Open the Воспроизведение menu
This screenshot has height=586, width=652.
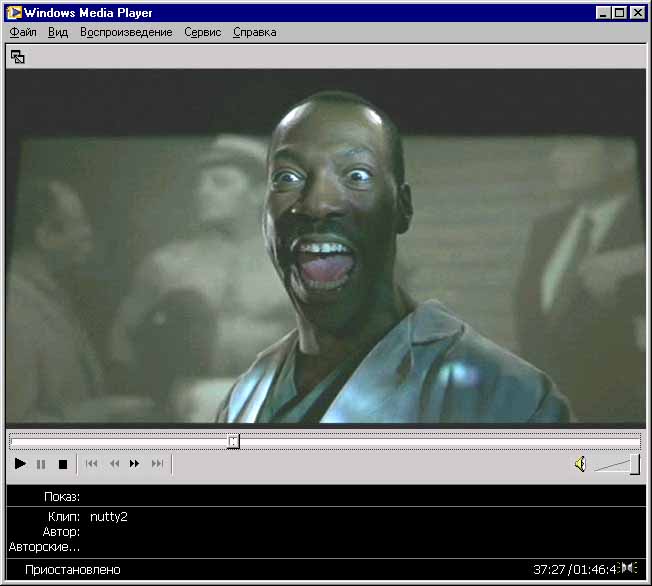point(126,32)
